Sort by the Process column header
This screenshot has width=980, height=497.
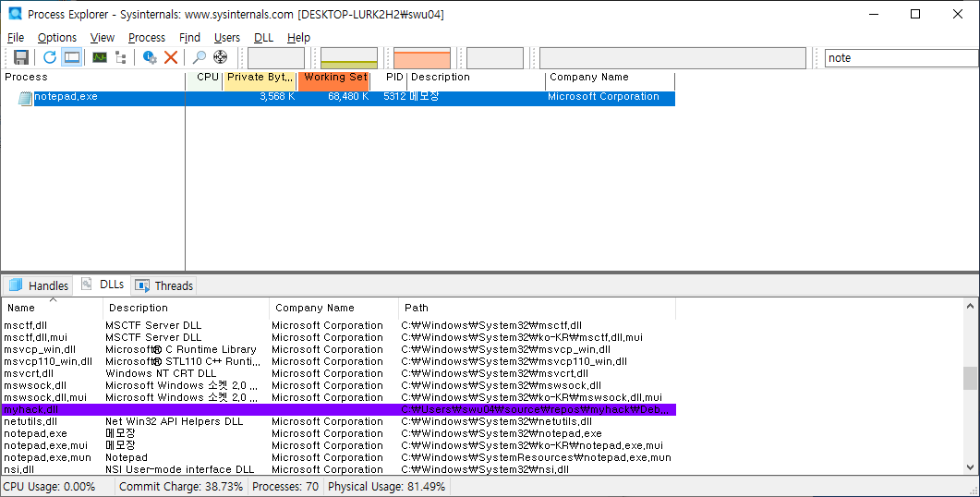point(93,78)
